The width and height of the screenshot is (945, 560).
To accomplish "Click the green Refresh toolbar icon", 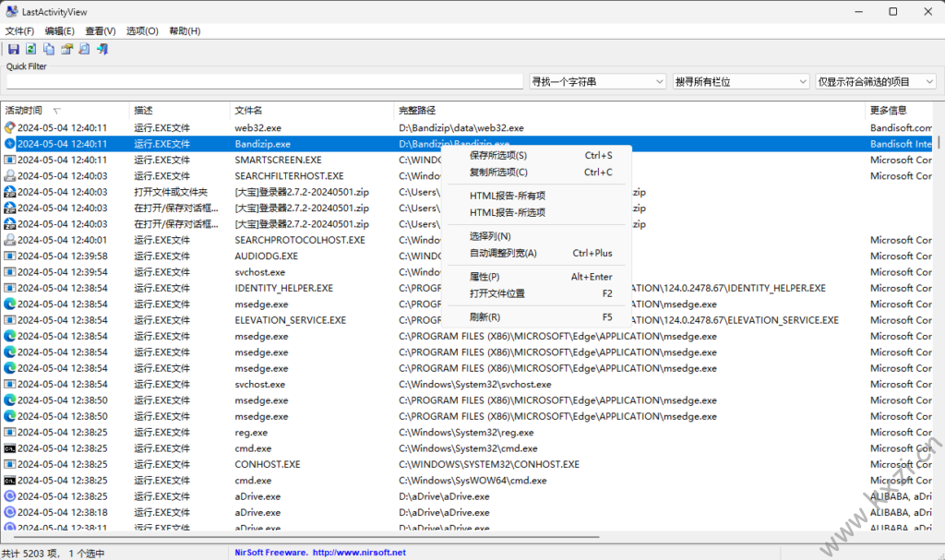I will [30, 50].
